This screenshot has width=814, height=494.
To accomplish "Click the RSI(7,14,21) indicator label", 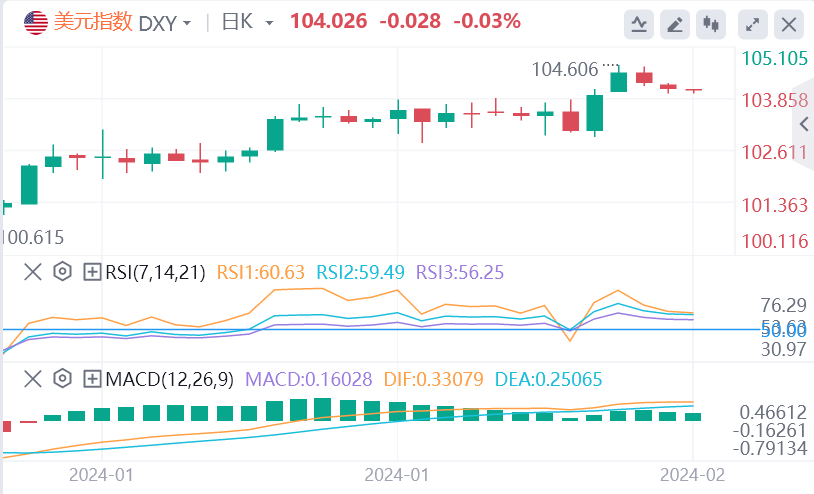I will [156, 271].
